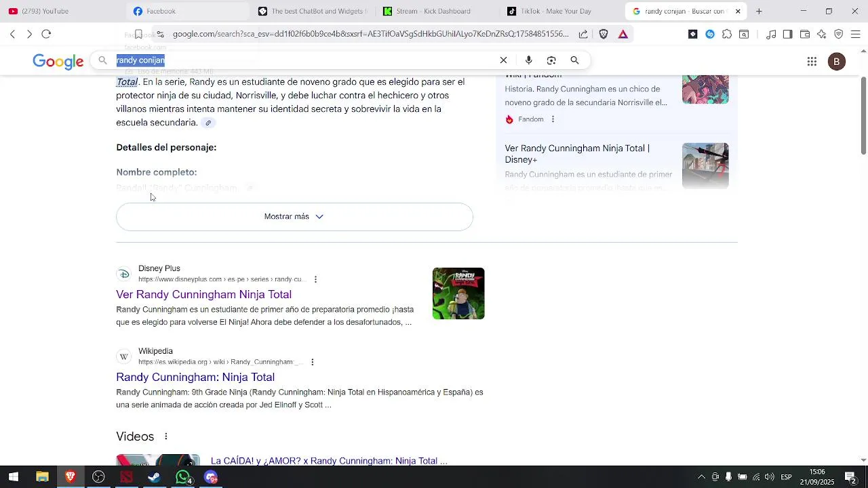Image resolution: width=868 pixels, height=488 pixels.
Task: Click Disney Plus site favicon
Action: tap(123, 274)
